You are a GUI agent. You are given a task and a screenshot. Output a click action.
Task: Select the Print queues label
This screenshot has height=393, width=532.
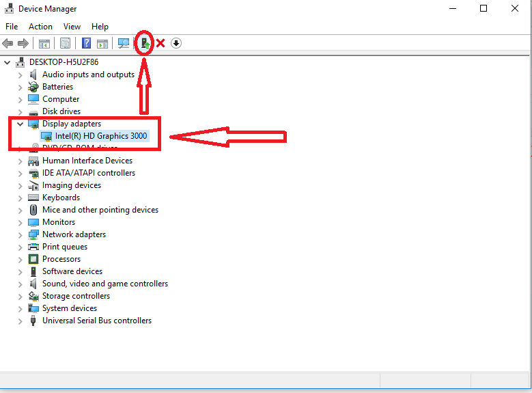pos(65,247)
